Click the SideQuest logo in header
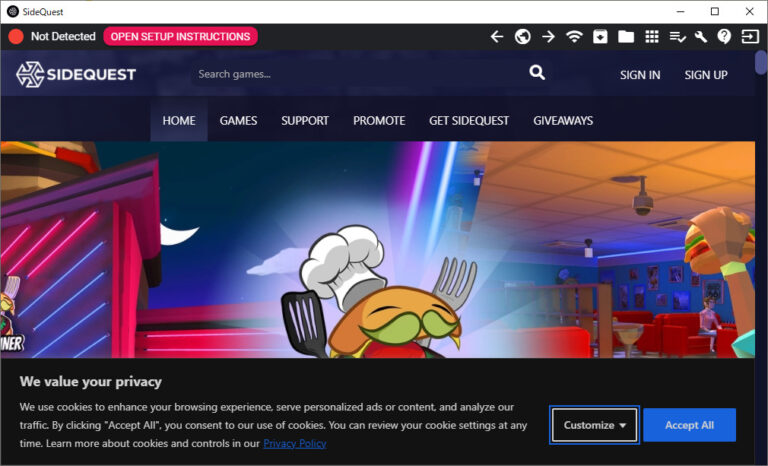 coord(76,74)
